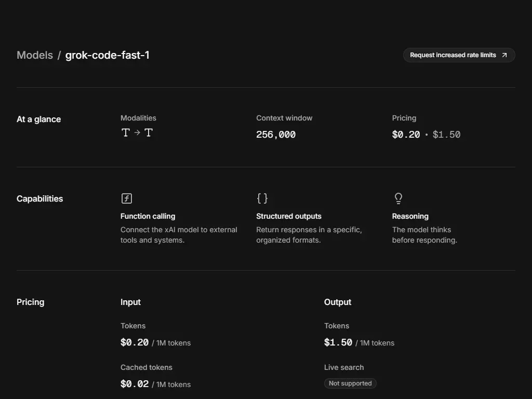Click the grey $1.50 price in At a glance
Screen dimensions: 532x399
tap(446, 135)
